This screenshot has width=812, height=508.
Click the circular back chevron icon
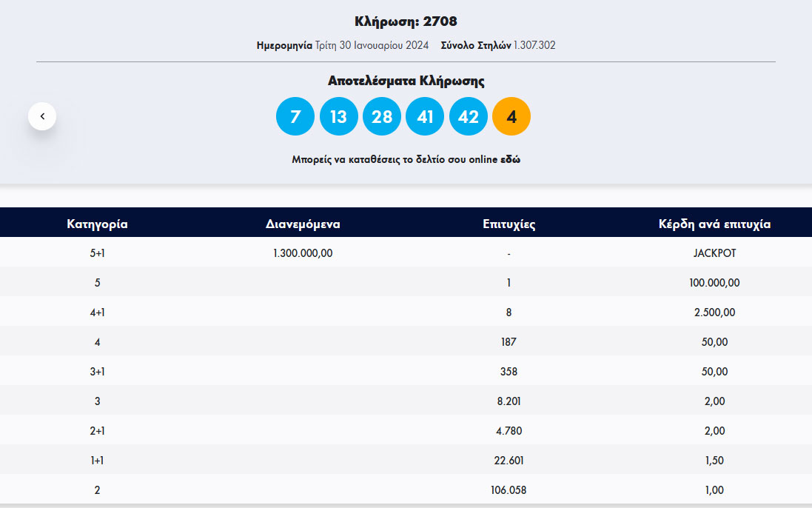[42, 116]
